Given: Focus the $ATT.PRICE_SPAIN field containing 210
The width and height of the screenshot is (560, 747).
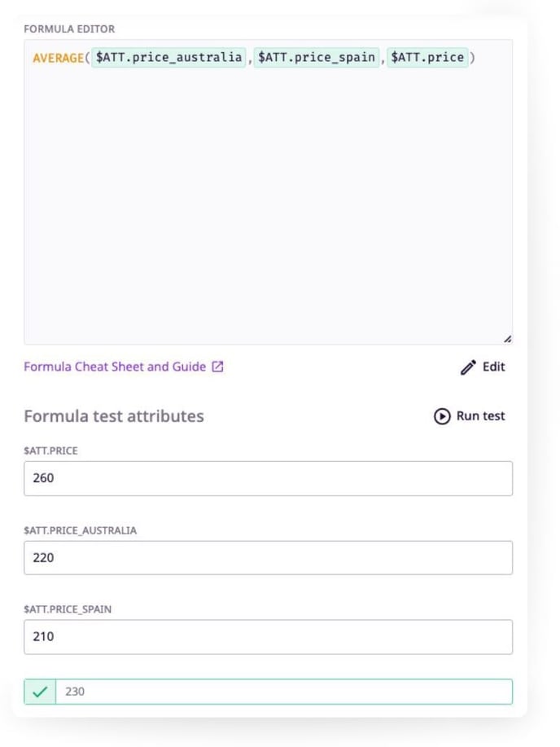Looking at the screenshot, I should tap(268, 637).
